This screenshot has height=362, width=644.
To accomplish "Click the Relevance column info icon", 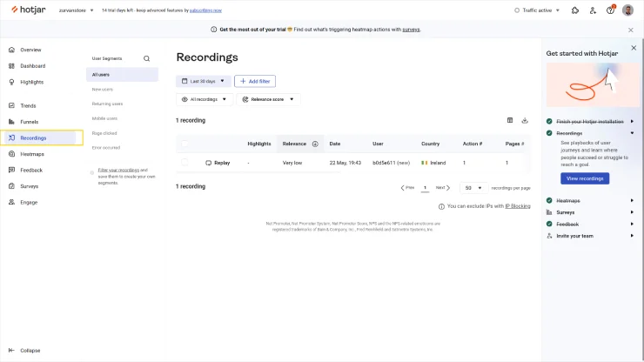I will click(315, 144).
